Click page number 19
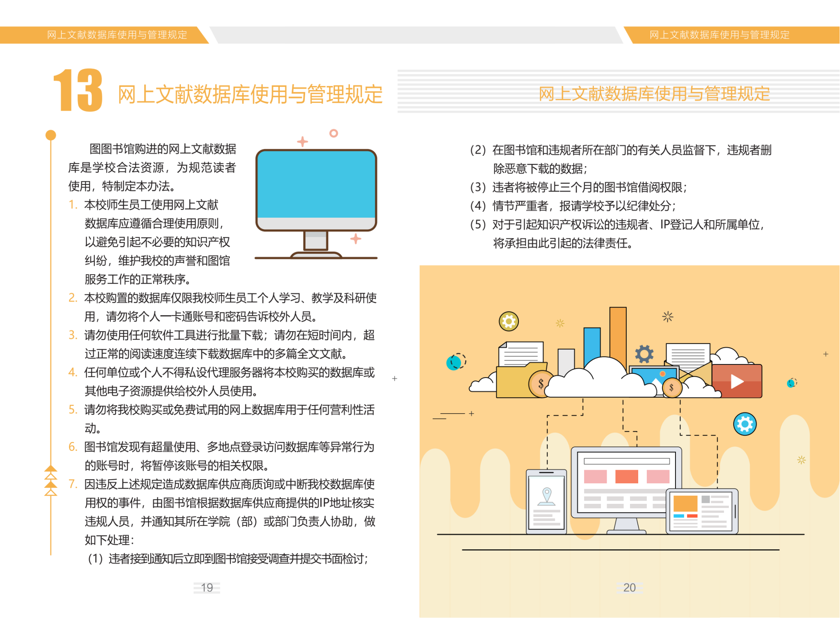 (x=207, y=587)
